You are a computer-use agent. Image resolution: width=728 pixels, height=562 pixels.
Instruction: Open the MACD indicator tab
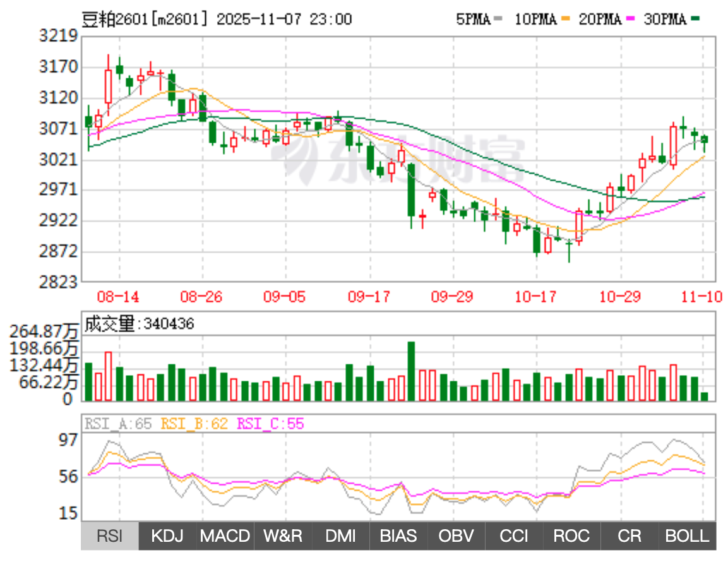click(x=225, y=536)
